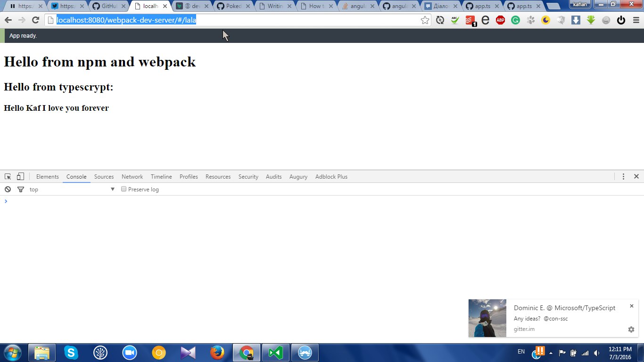The image size is (644, 362).
Task: Click the address bar URL field
Action: click(238, 20)
